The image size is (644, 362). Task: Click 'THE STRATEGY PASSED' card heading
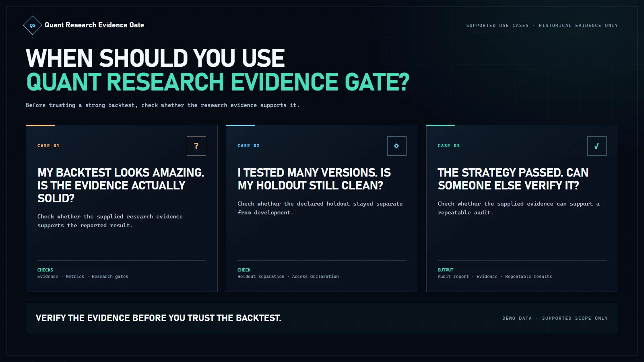[x=513, y=179]
